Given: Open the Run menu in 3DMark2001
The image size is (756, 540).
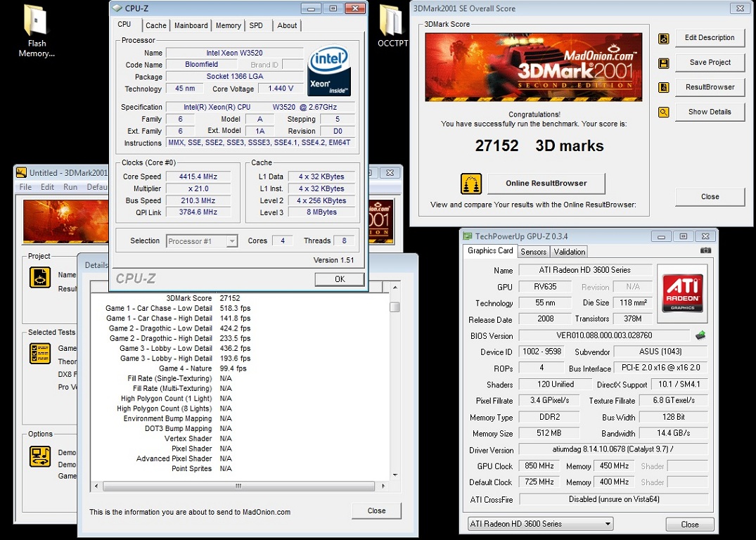Looking at the screenshot, I should (x=70, y=187).
